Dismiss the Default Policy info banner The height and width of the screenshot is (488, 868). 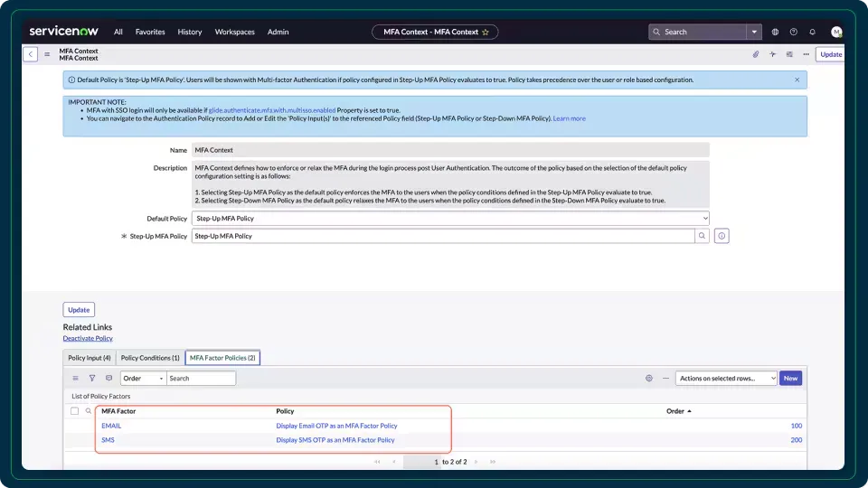pyautogui.click(x=797, y=80)
